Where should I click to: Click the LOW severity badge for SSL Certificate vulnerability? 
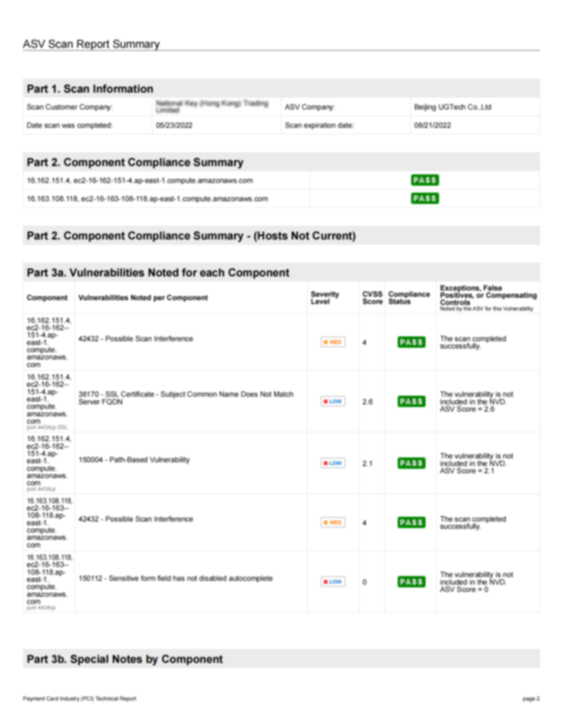333,401
